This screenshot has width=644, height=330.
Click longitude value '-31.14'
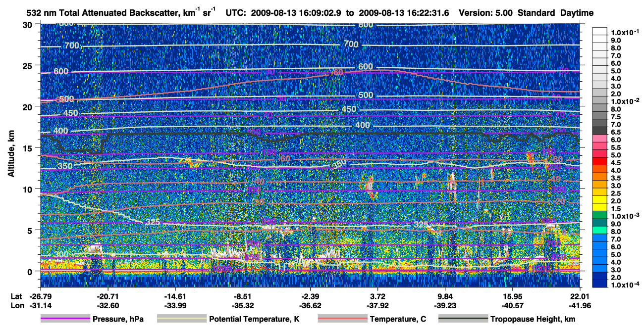[x=40, y=305]
